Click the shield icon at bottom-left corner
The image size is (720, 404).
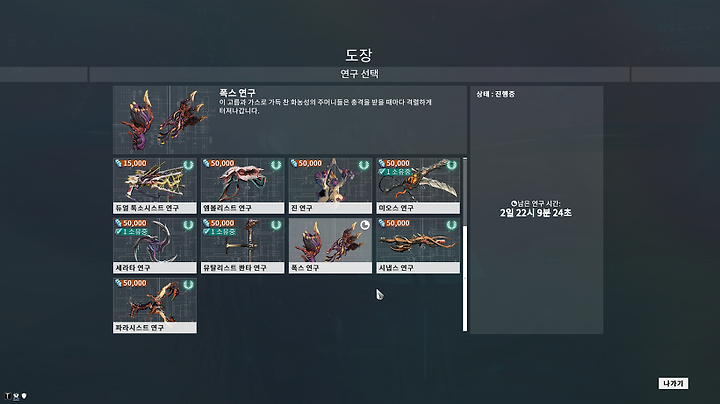[24, 396]
